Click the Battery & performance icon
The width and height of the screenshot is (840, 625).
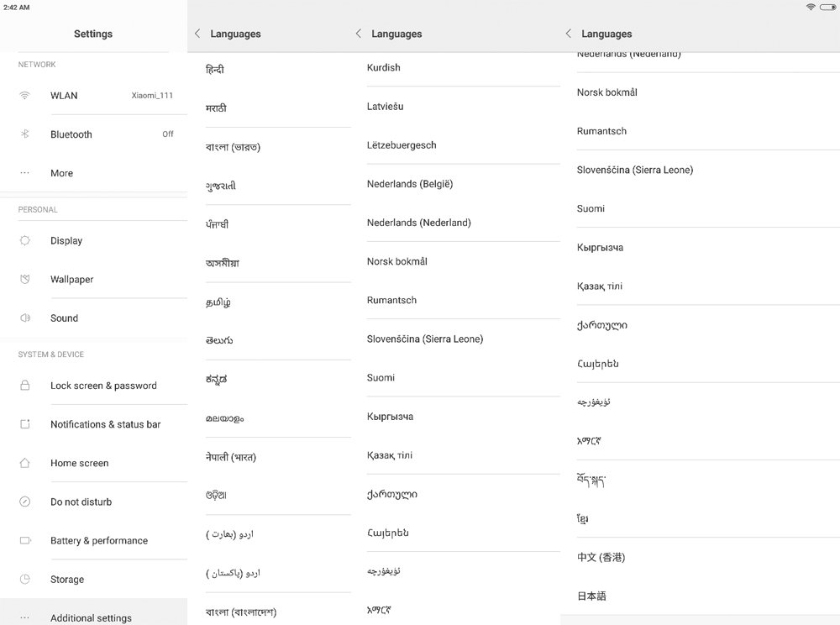[26, 540]
